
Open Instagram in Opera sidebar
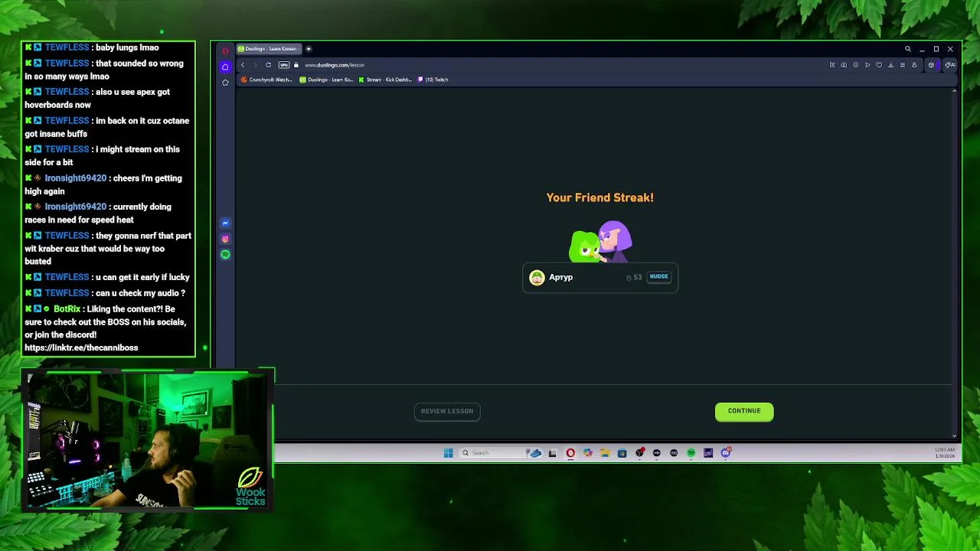[225, 239]
